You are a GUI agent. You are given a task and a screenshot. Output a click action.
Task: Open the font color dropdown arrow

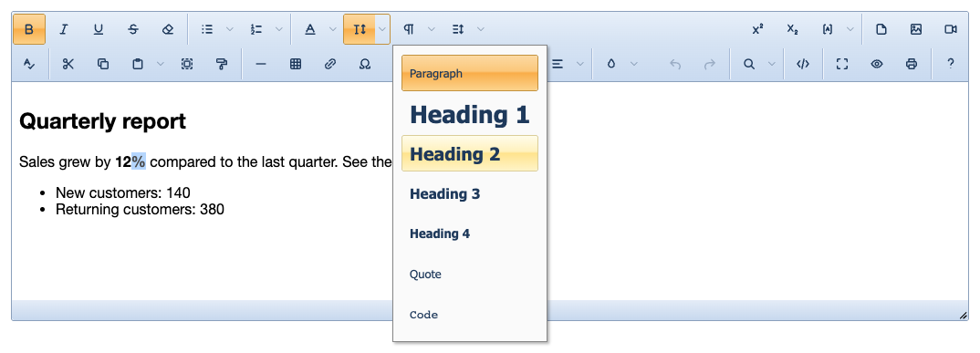[x=332, y=29]
